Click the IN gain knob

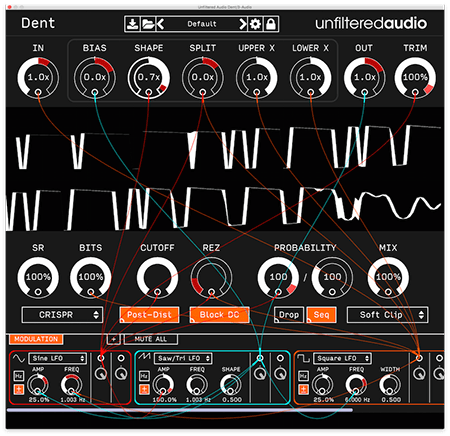pyautogui.click(x=38, y=77)
